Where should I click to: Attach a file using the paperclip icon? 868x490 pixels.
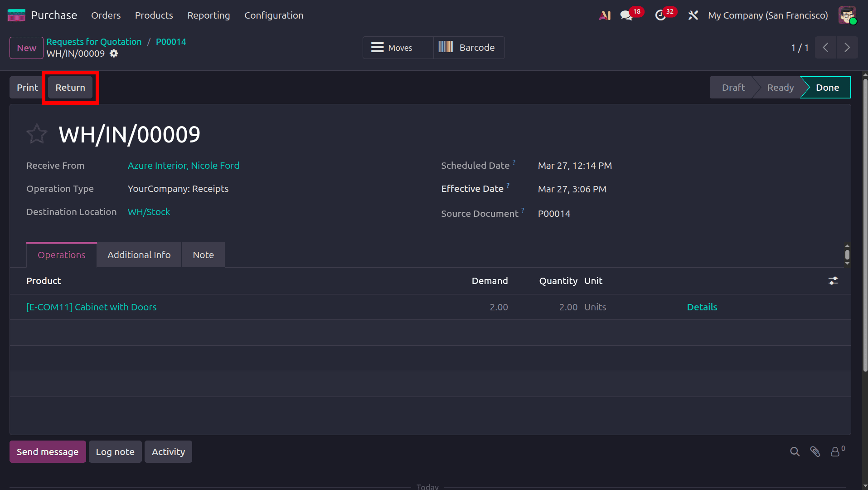click(815, 451)
